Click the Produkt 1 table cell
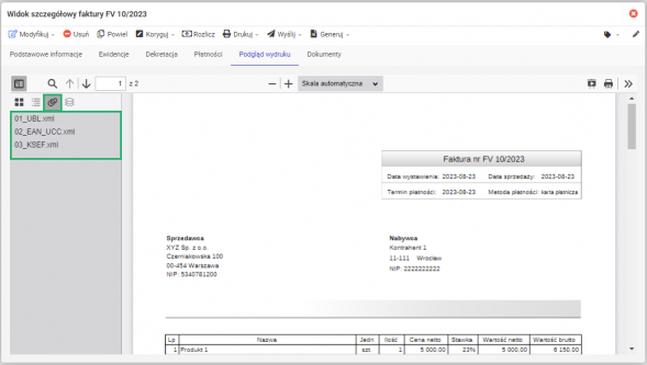The height and width of the screenshot is (365, 647). pyautogui.click(x=267, y=350)
